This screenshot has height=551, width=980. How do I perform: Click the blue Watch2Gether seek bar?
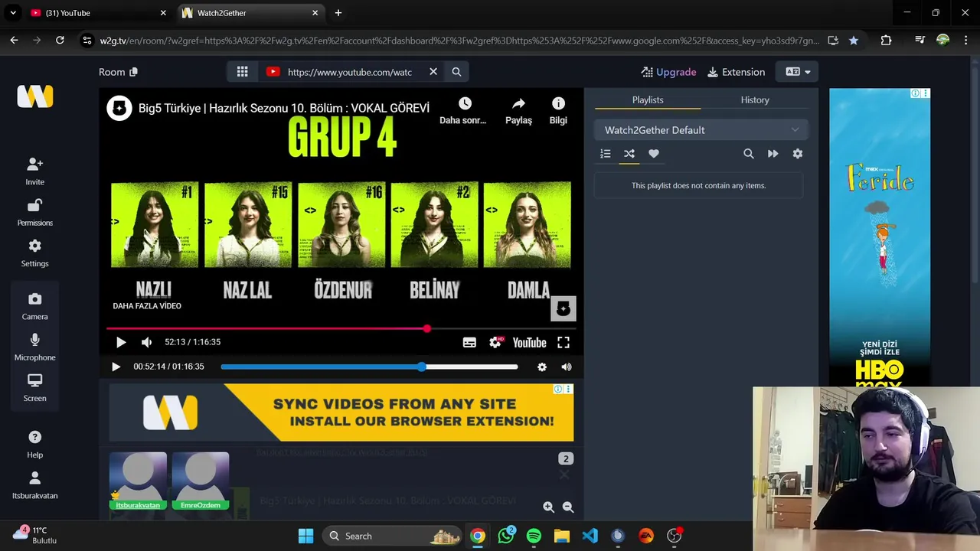(x=369, y=367)
